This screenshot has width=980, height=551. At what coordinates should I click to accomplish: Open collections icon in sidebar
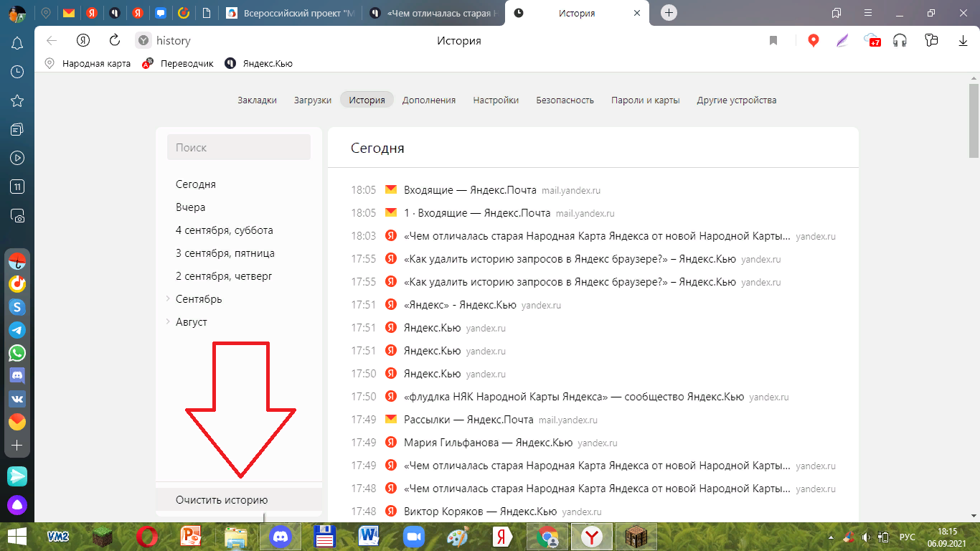[x=17, y=129]
